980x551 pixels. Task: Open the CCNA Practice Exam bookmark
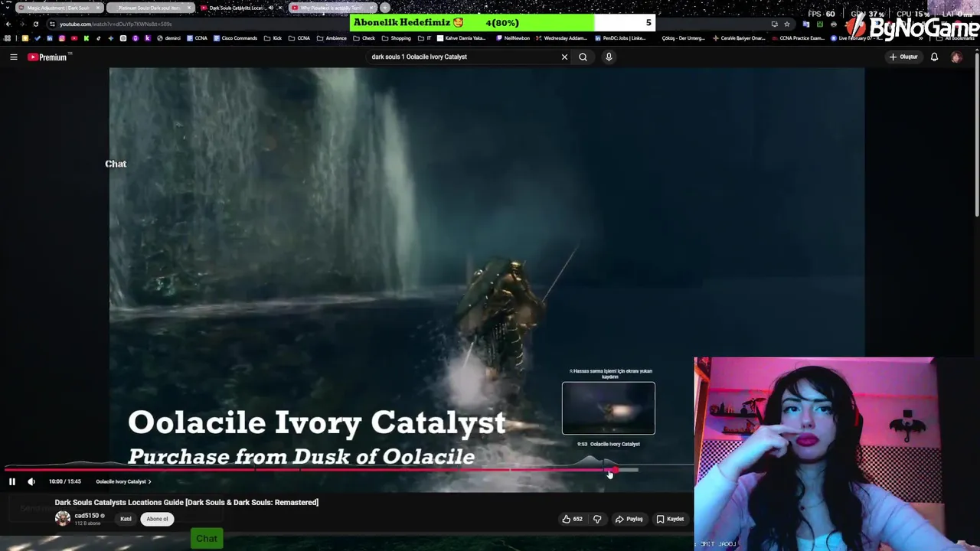click(798, 38)
